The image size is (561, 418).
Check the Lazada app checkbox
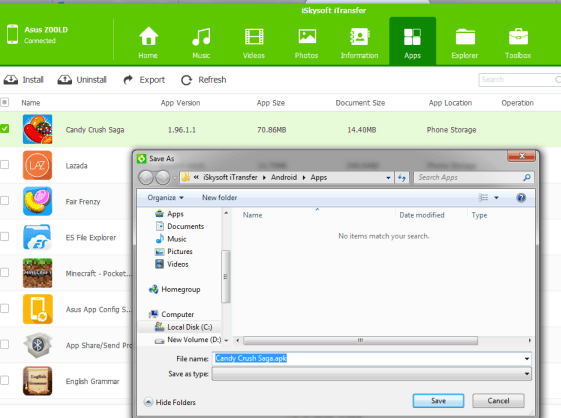pyautogui.click(x=5, y=165)
